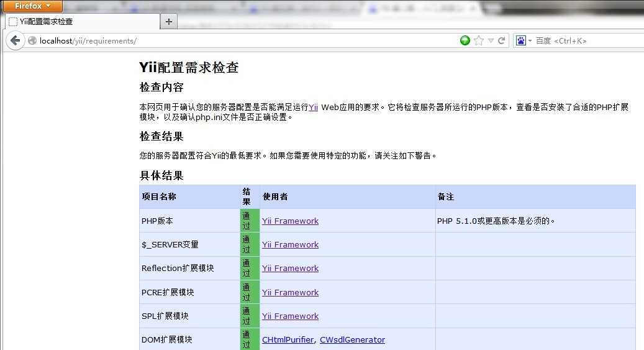Click green 通过 cell in DOM扩展模块 row
Screen dimensions: 644x350
point(250,339)
